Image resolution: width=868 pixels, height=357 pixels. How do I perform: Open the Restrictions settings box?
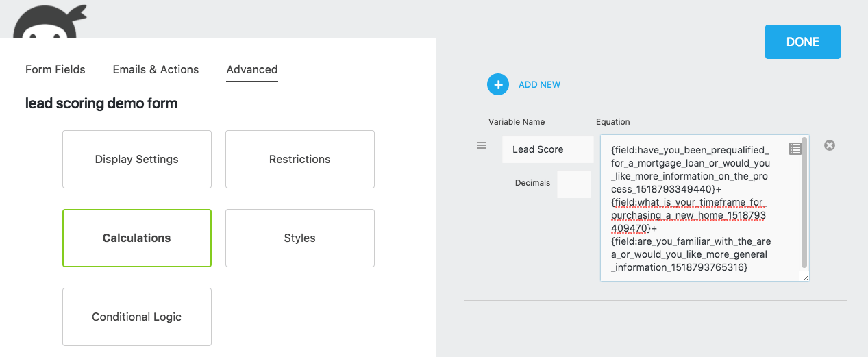coord(300,159)
